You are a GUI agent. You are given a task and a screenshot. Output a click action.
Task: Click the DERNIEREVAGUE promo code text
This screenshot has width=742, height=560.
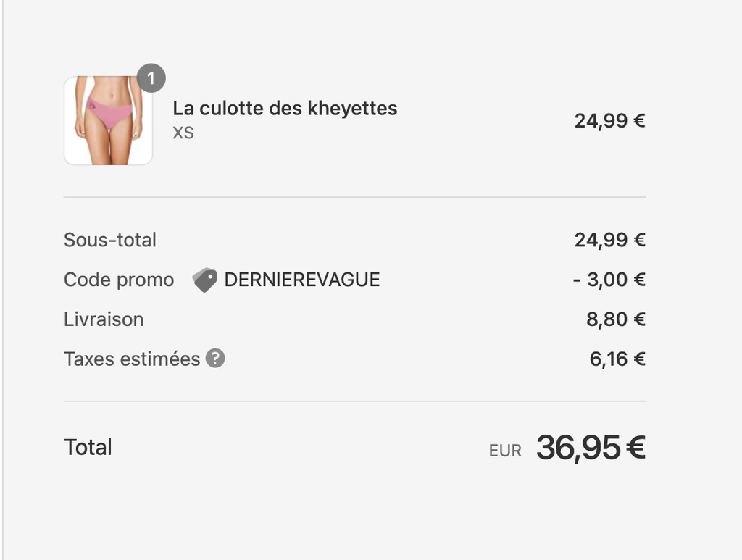click(302, 280)
